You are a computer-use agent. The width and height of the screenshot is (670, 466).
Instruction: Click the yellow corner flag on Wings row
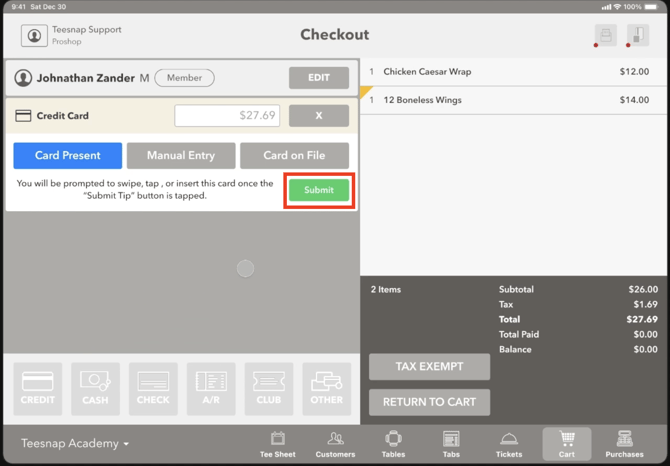(365, 91)
